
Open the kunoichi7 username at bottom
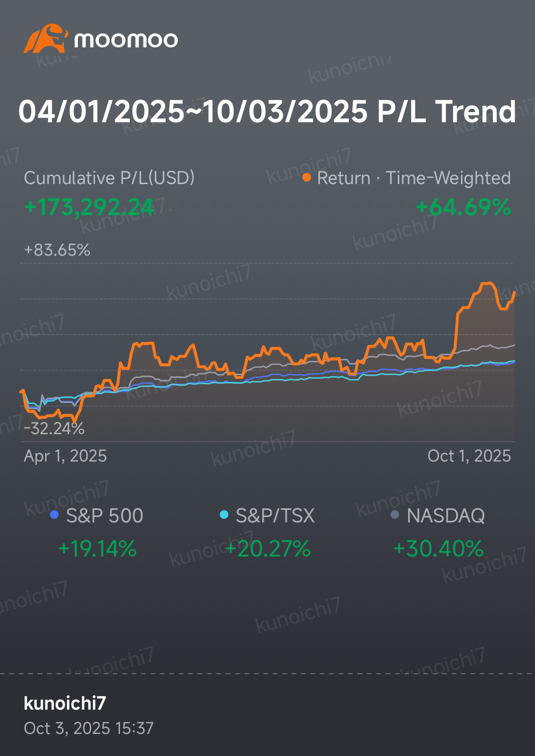[x=65, y=703]
